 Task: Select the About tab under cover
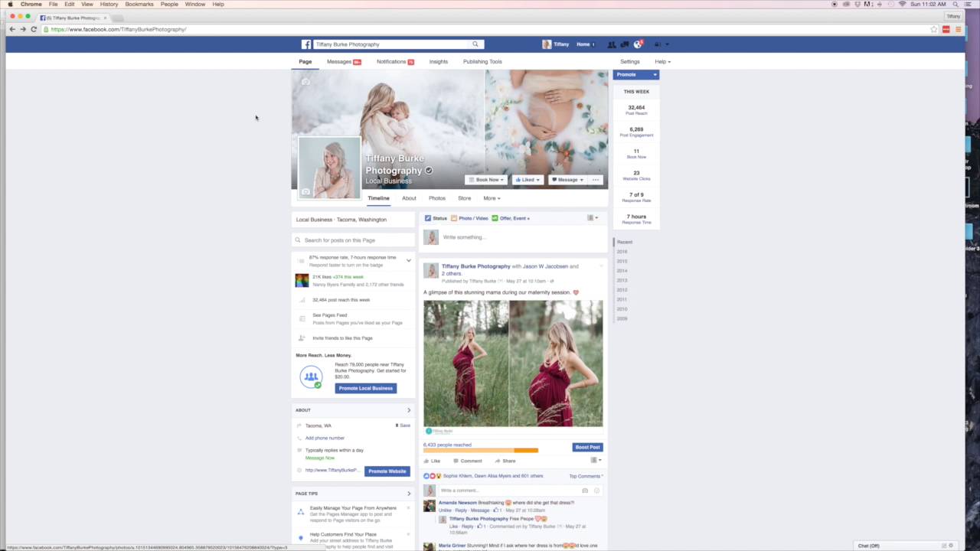tap(409, 198)
